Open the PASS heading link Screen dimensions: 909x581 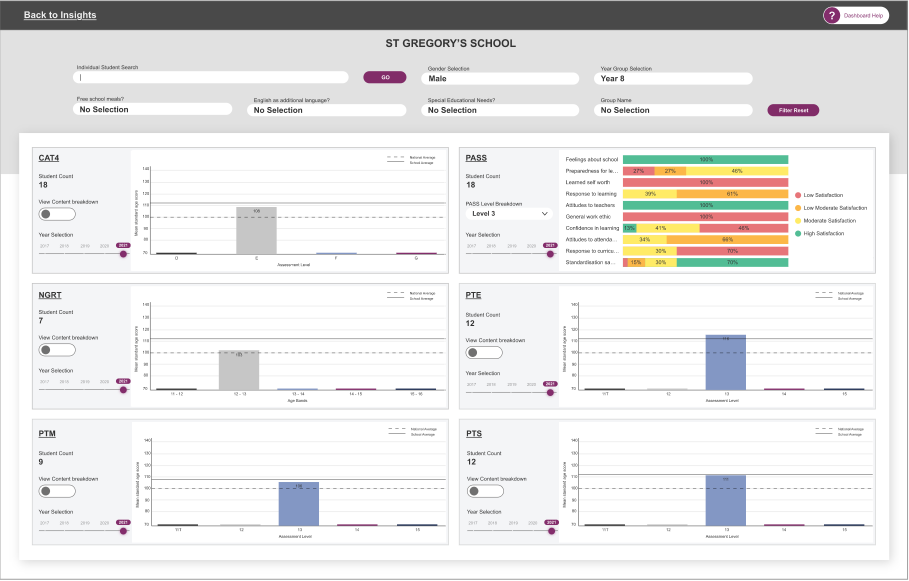[x=476, y=158]
